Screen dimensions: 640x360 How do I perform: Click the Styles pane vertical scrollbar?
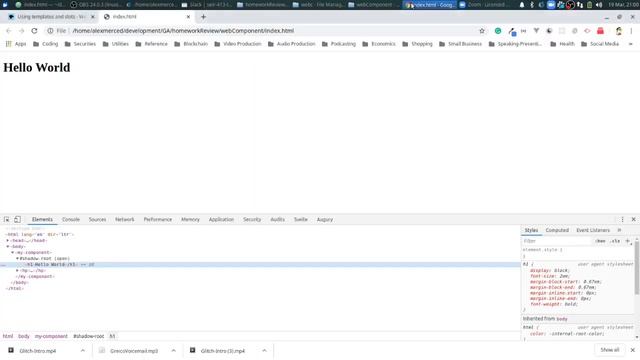tap(637, 267)
